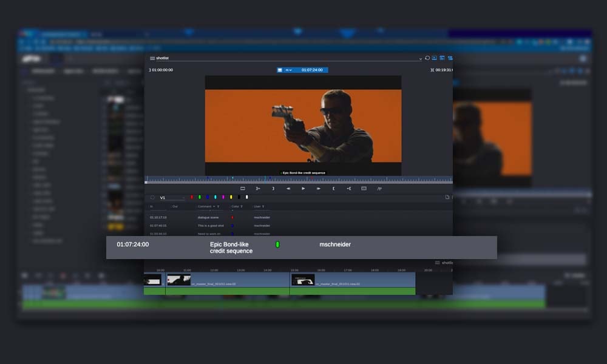Open the User column filter
This screenshot has width=607, height=364.
pyautogui.click(x=263, y=206)
